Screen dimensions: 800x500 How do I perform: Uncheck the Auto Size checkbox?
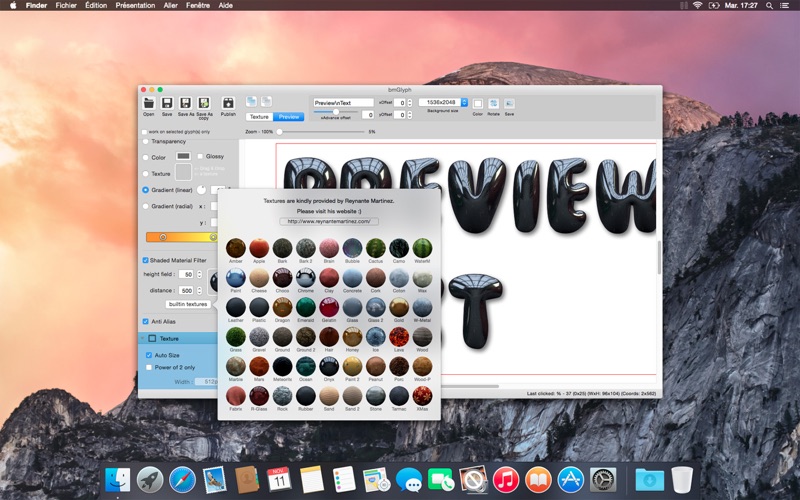[x=149, y=355]
